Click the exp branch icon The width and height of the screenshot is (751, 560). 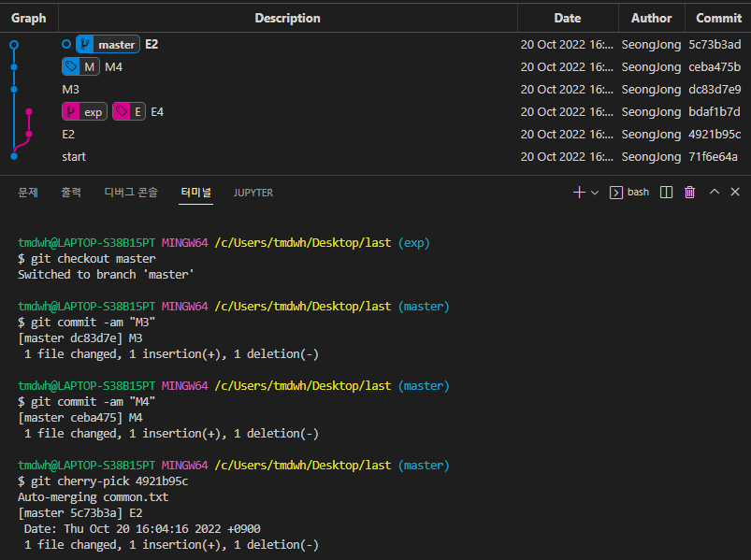[x=71, y=112]
